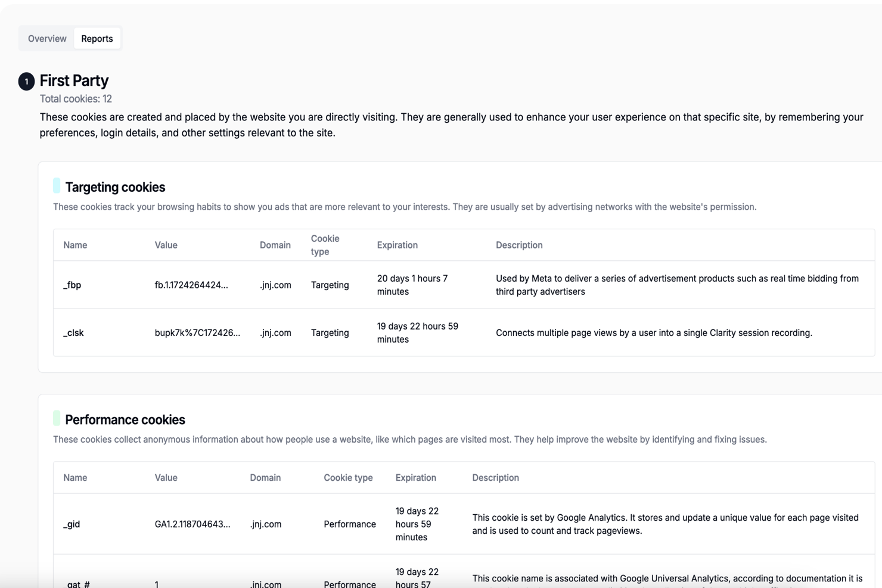Select the _gid cookie name

click(x=72, y=524)
